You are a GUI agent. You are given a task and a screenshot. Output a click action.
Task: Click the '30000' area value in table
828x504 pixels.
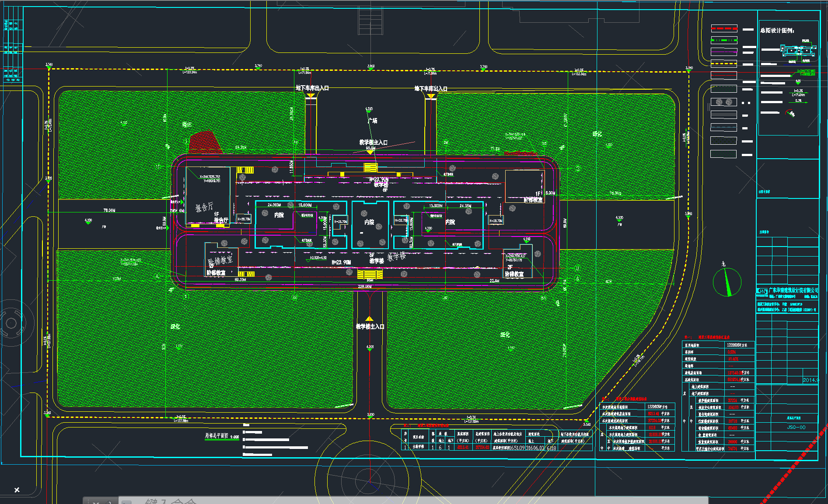(x=732, y=442)
